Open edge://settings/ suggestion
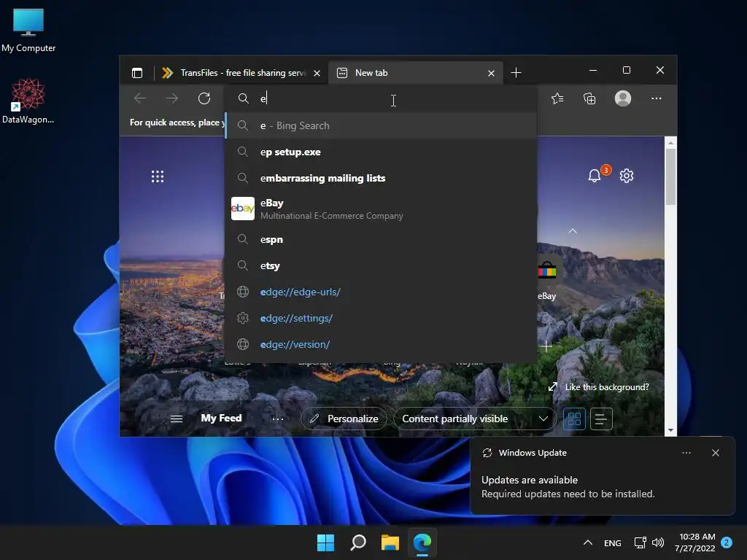 coord(381,318)
